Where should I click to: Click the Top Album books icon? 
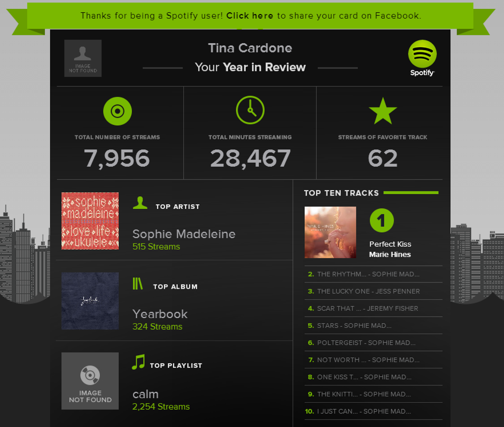click(138, 283)
